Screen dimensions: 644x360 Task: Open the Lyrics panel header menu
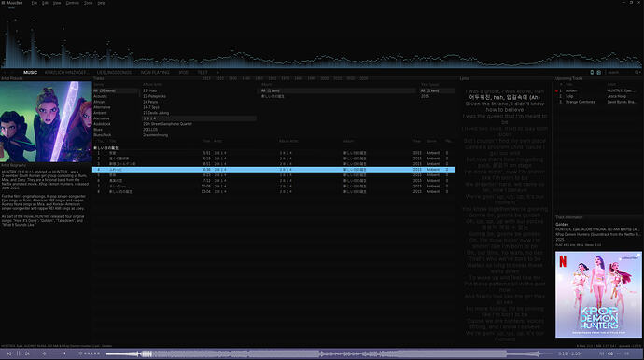[x=464, y=78]
